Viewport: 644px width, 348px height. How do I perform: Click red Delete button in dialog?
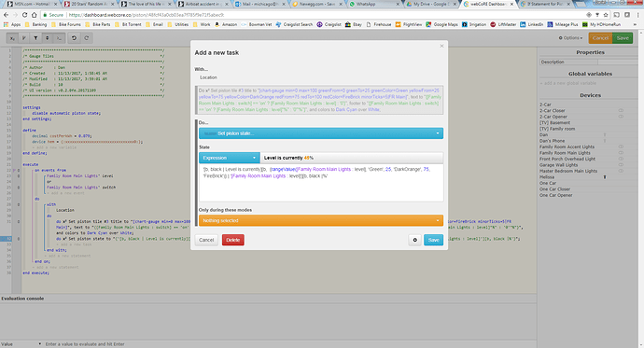pos(233,240)
